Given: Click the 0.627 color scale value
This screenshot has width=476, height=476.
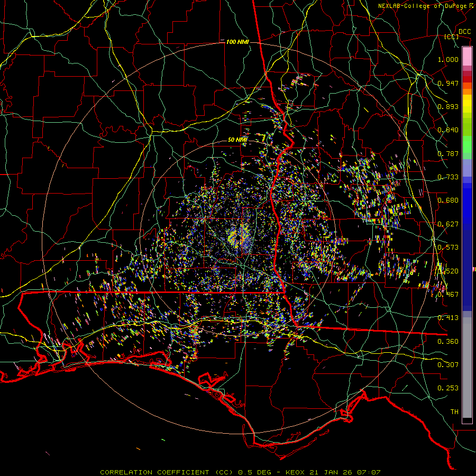Looking at the screenshot, I should point(448,224).
